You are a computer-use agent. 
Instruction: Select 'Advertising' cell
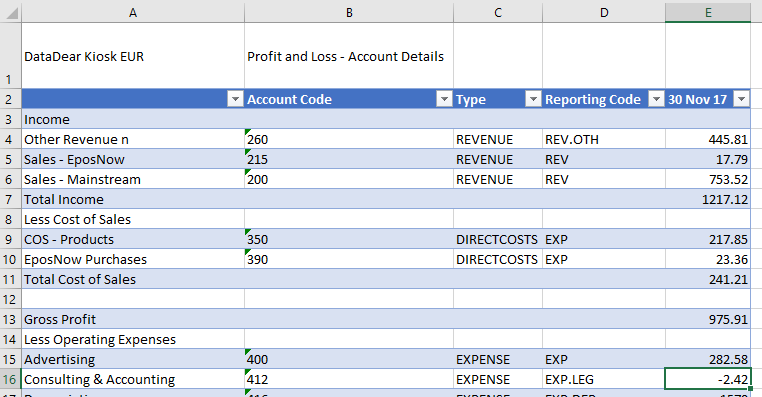(x=133, y=360)
